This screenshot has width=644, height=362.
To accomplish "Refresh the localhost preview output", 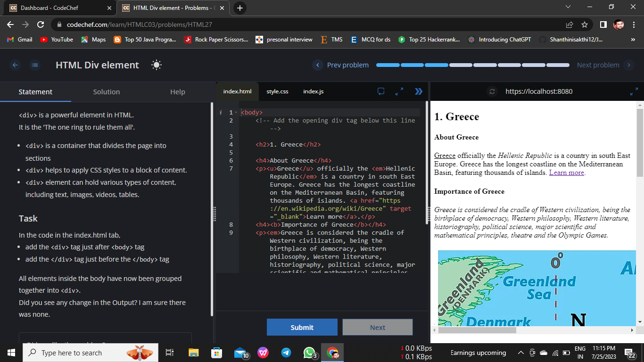I will point(492,91).
